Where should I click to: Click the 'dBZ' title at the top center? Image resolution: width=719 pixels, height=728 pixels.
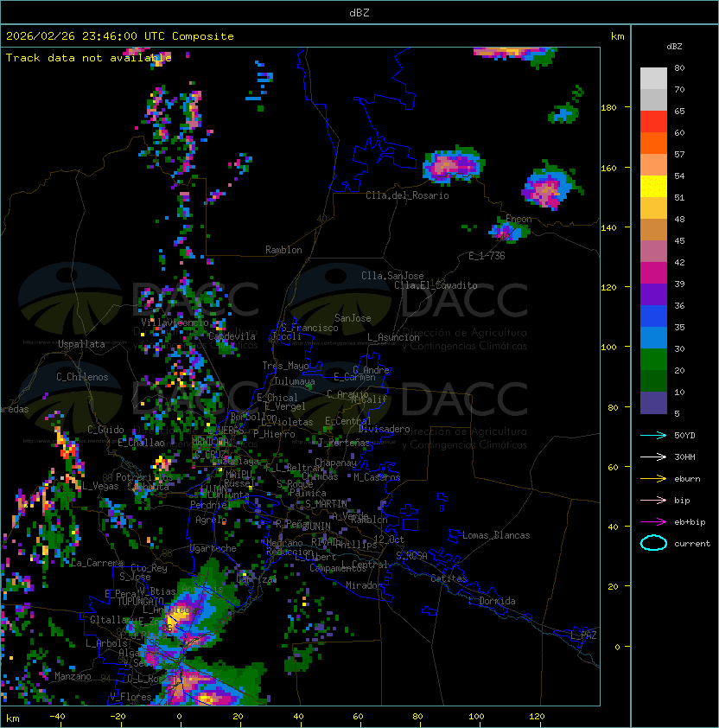359,12
